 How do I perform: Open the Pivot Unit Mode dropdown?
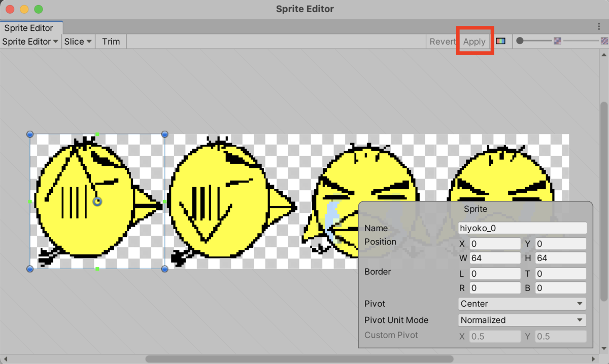point(522,320)
